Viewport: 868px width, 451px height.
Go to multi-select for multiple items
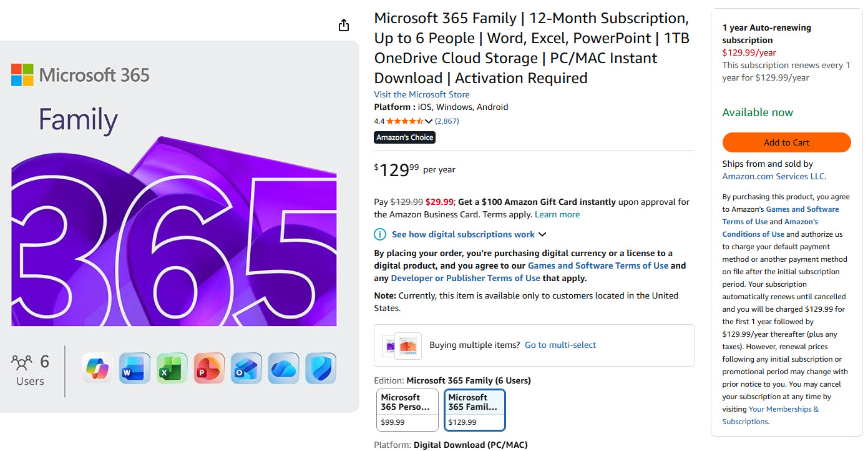pos(560,345)
